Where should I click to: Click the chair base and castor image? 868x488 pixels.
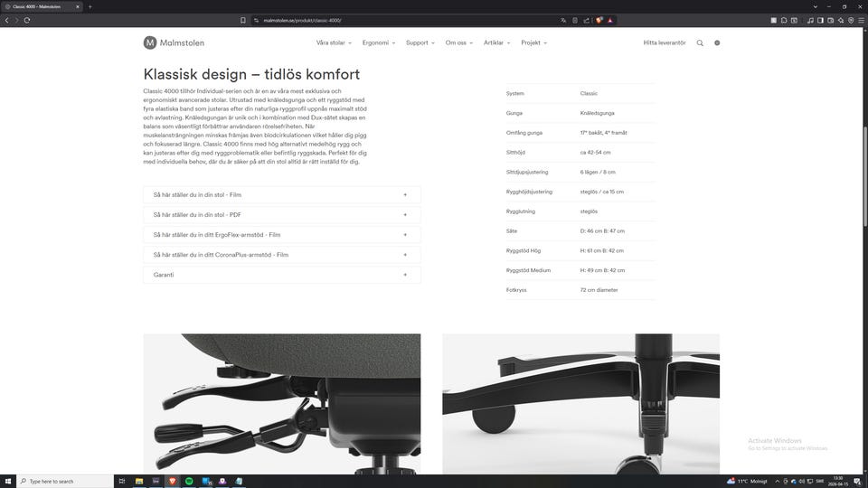pyautogui.click(x=580, y=404)
